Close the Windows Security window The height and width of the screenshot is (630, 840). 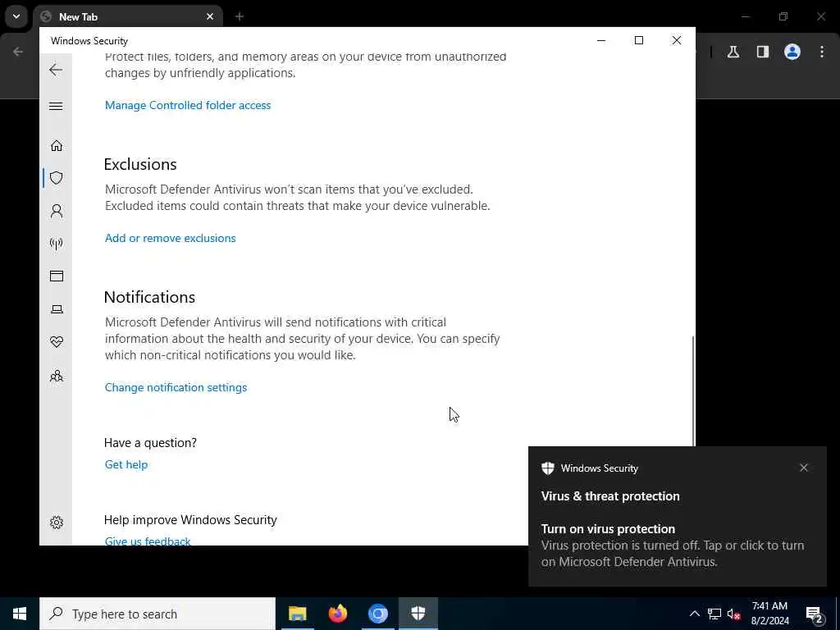677,41
